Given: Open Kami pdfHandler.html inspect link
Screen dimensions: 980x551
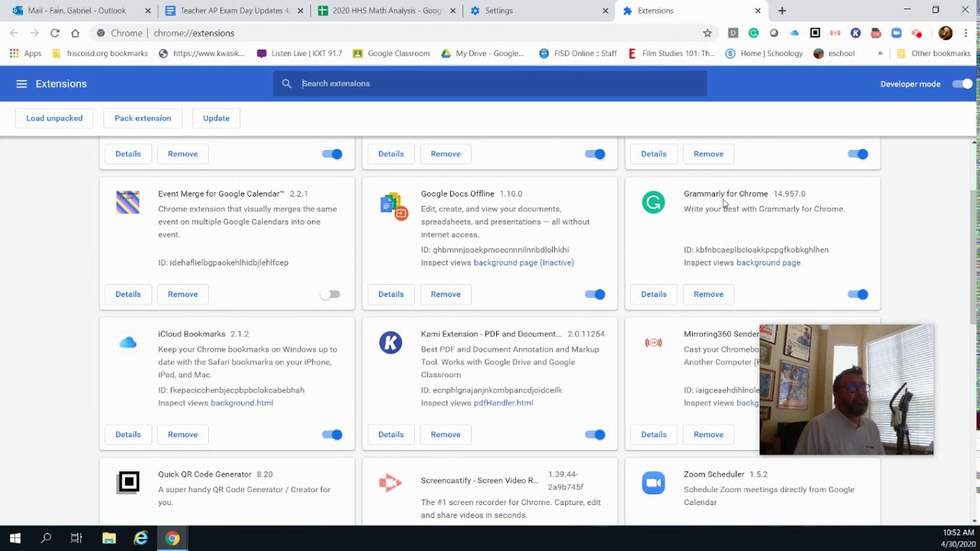Looking at the screenshot, I should (x=503, y=403).
